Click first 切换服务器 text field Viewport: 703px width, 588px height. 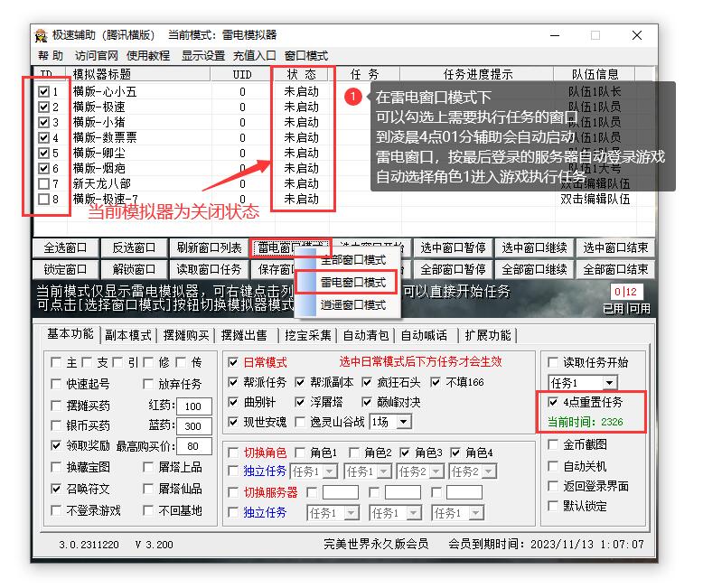[x=341, y=492]
